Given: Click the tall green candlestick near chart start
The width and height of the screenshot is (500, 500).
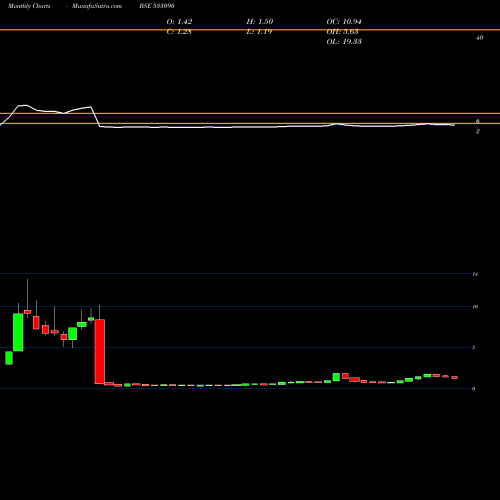Looking at the screenshot, I should (x=18, y=332).
